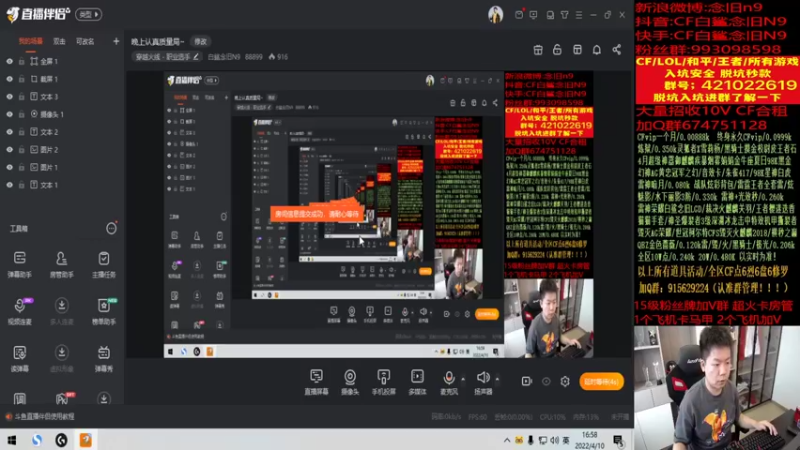Download the 多人连麦 tool

tap(62, 311)
